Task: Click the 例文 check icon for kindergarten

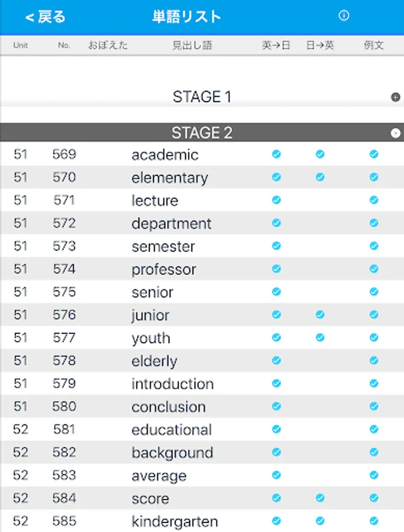Action: (374, 521)
